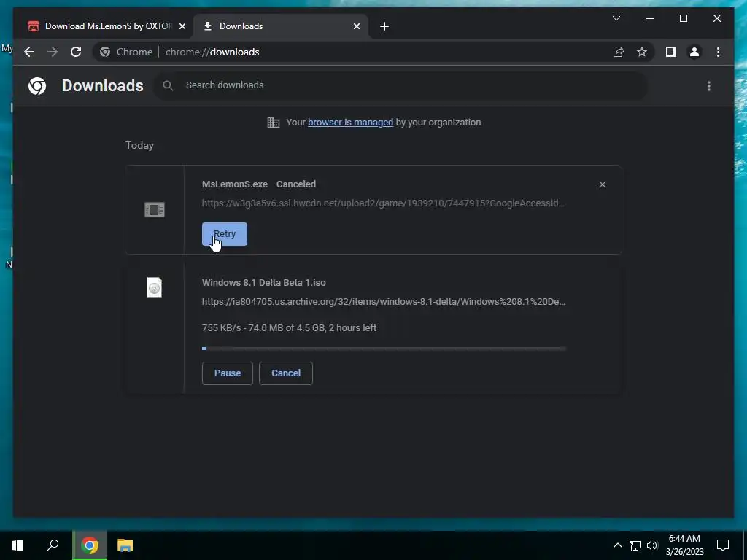Open the browser is managed link
747x560 pixels.
pyautogui.click(x=351, y=122)
